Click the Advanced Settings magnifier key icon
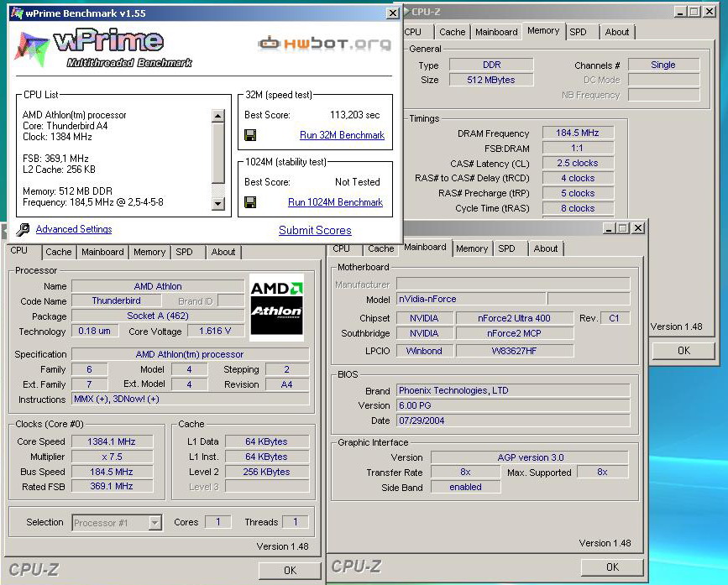Screen dimensions: 728x585 point(23,229)
